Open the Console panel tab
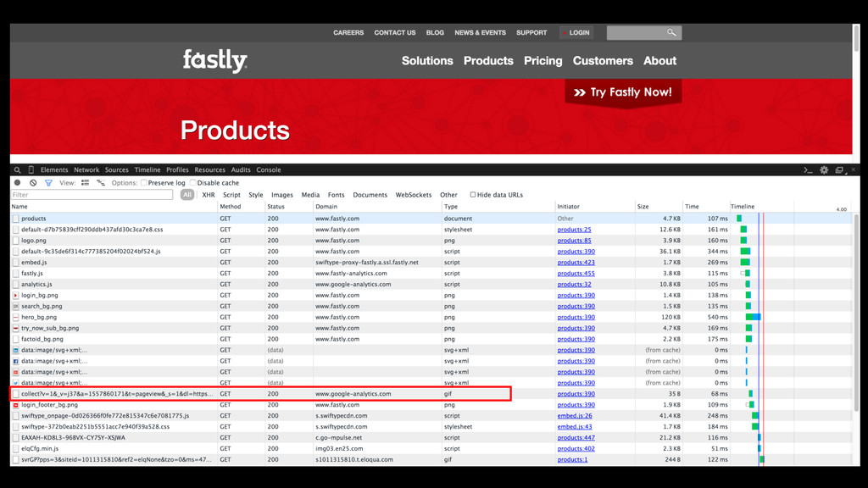 269,169
